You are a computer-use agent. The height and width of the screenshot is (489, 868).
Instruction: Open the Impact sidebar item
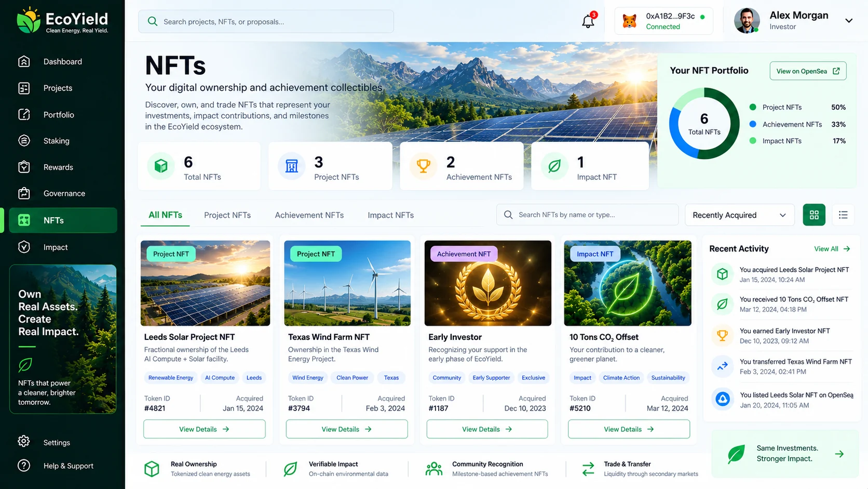pyautogui.click(x=63, y=247)
